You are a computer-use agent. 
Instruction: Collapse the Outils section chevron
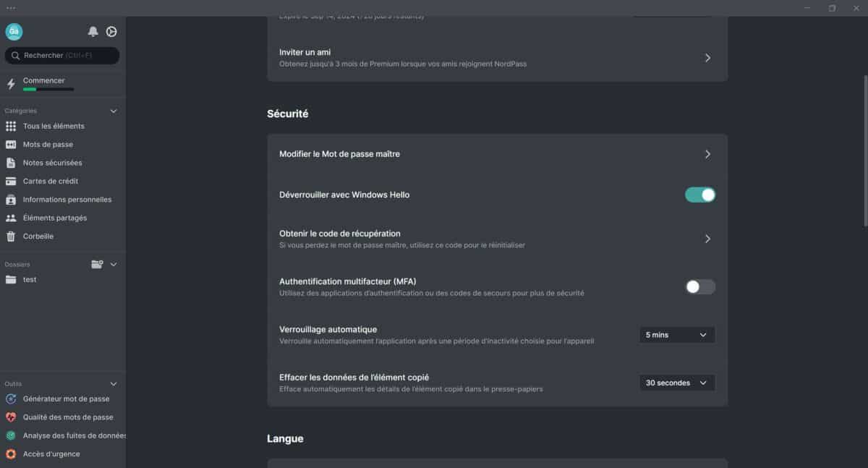(113, 384)
